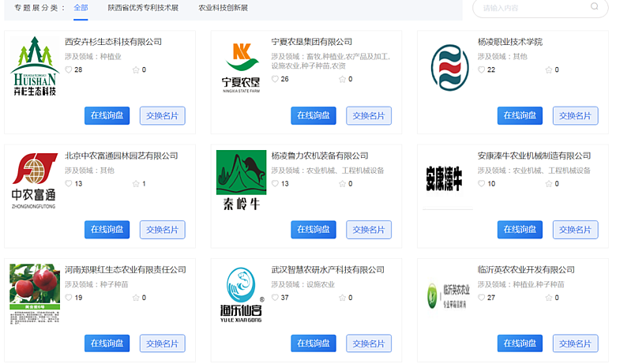Viewport: 631px width, 364px height.
Task: Open the 农业科技创新展 tab
Action: (223, 8)
